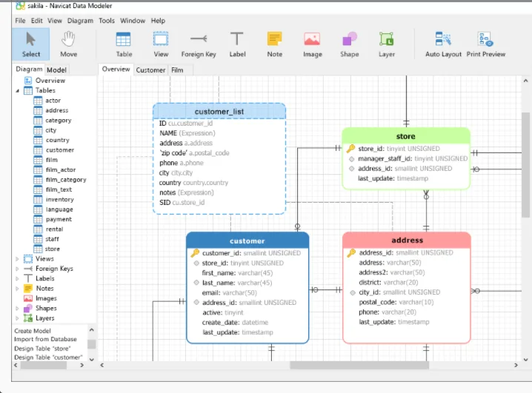Insert a Note with the toolbar

pyautogui.click(x=274, y=44)
